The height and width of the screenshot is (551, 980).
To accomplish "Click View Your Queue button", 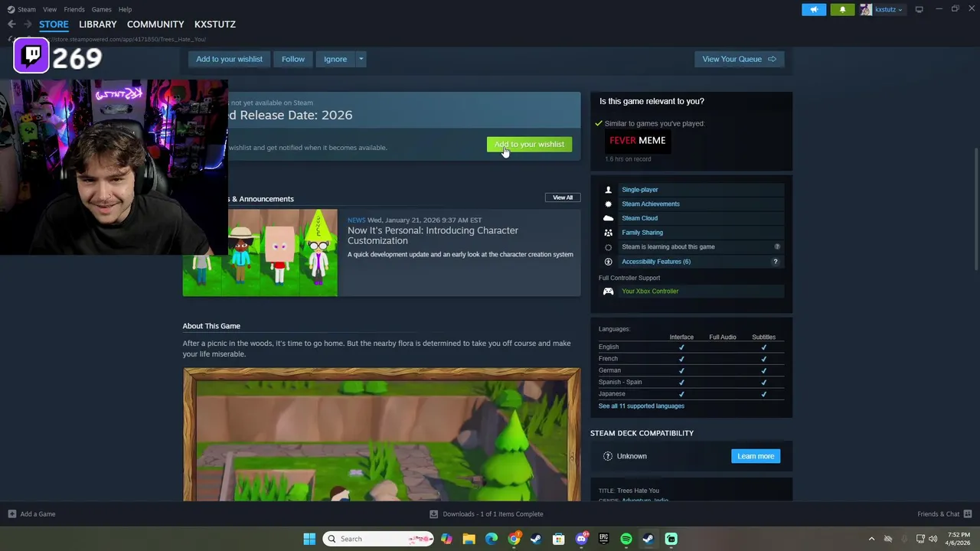I will [x=739, y=59].
